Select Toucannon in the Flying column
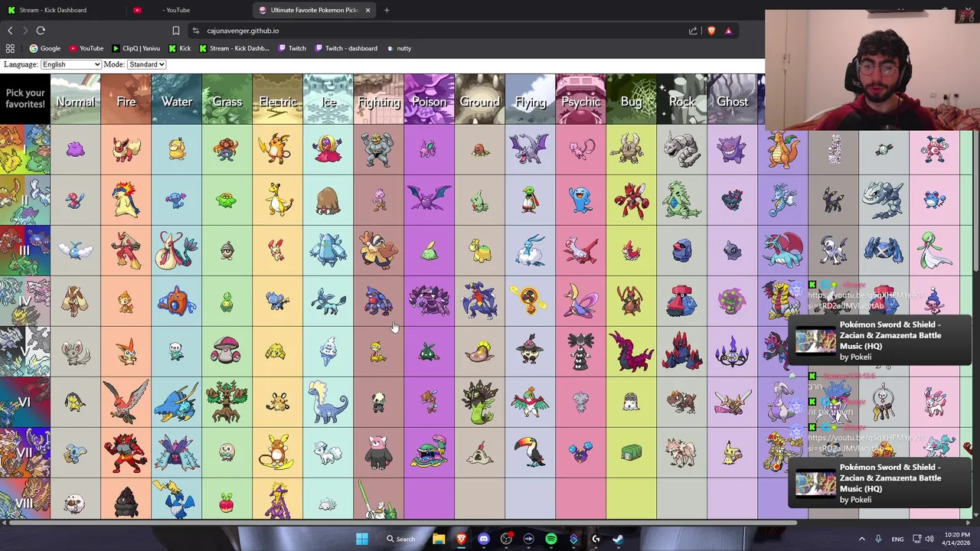Viewport: 980px width, 551px height. 531,453
